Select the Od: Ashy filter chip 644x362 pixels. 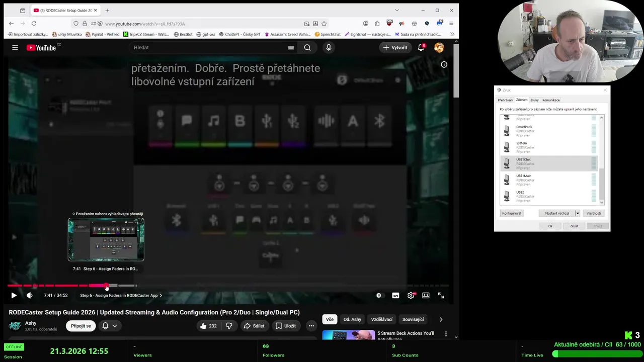[352, 319]
